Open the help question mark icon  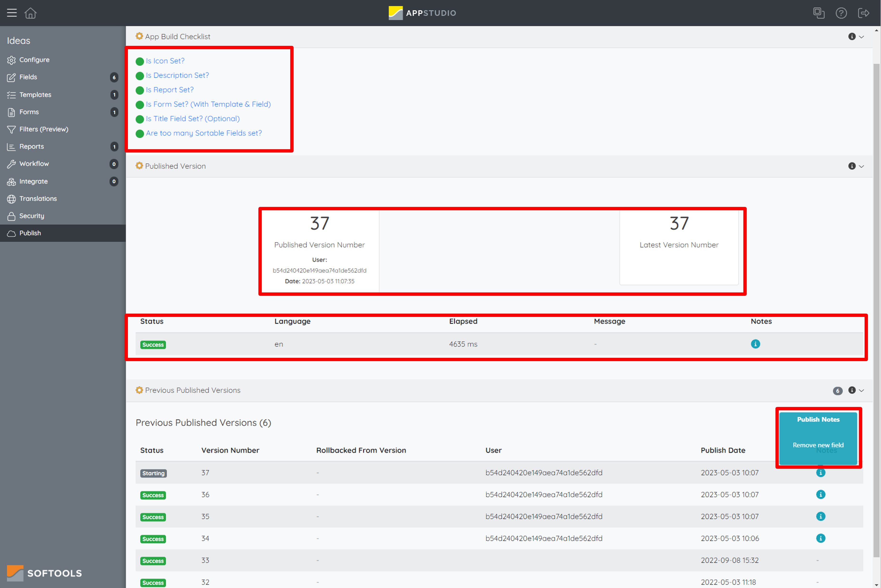841,13
